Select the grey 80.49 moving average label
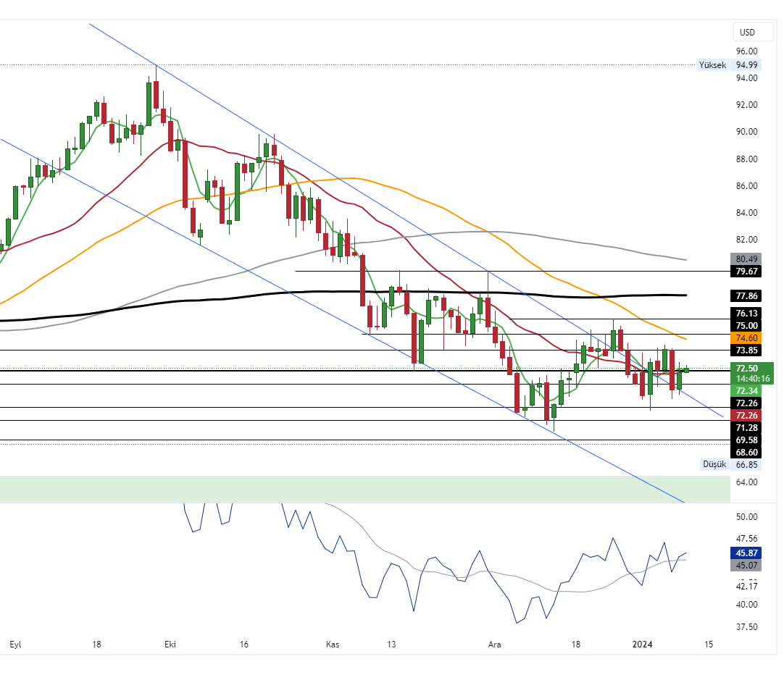The height and width of the screenshot is (680, 784). click(746, 259)
